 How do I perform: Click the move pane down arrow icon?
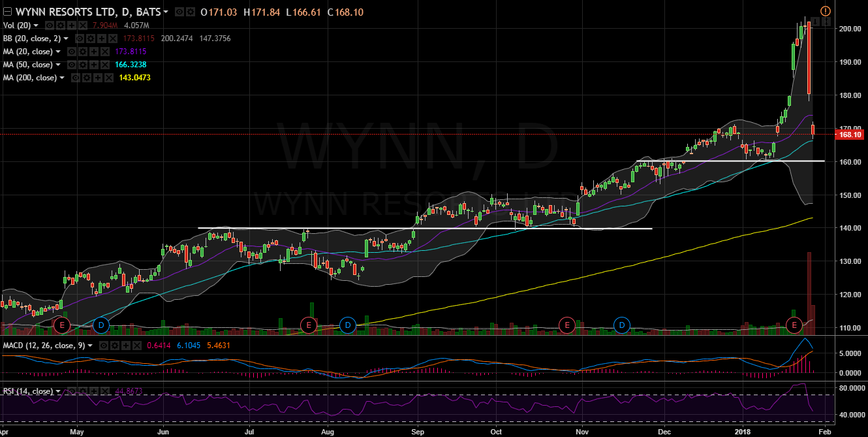[815, 22]
